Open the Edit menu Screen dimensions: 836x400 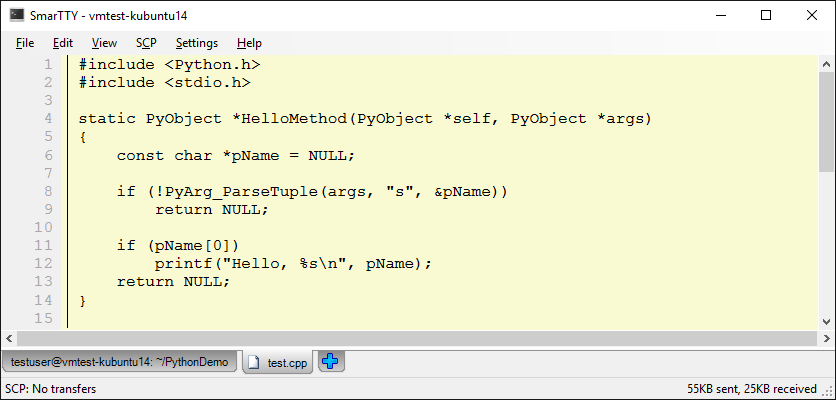63,43
